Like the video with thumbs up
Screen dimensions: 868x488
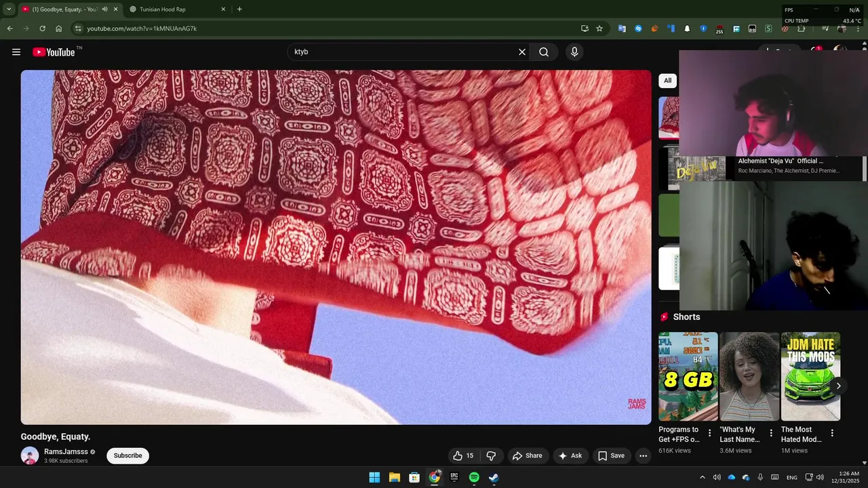point(463,455)
